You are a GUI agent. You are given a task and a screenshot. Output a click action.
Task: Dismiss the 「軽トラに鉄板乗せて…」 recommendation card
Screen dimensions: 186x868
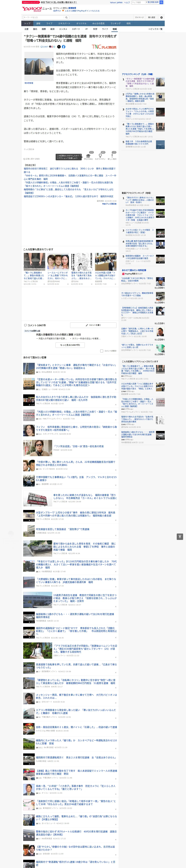44,284
